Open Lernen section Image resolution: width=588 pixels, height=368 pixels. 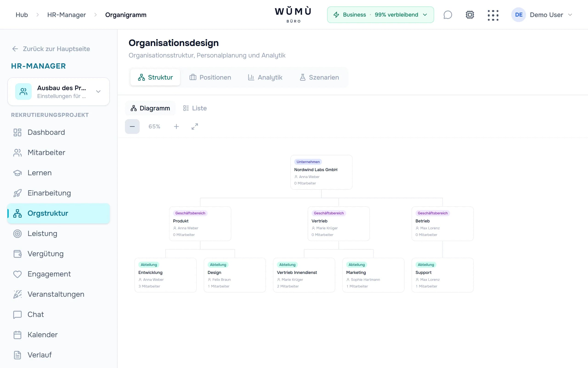[59, 173]
